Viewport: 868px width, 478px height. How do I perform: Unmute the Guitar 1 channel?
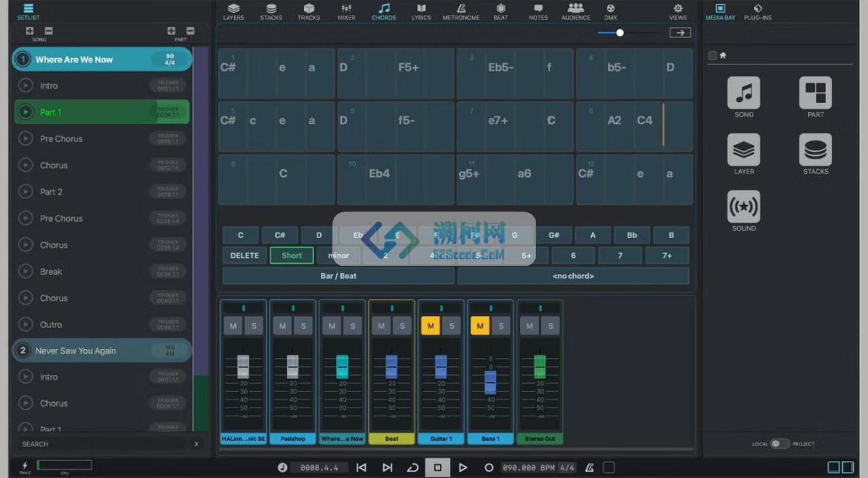click(x=431, y=326)
